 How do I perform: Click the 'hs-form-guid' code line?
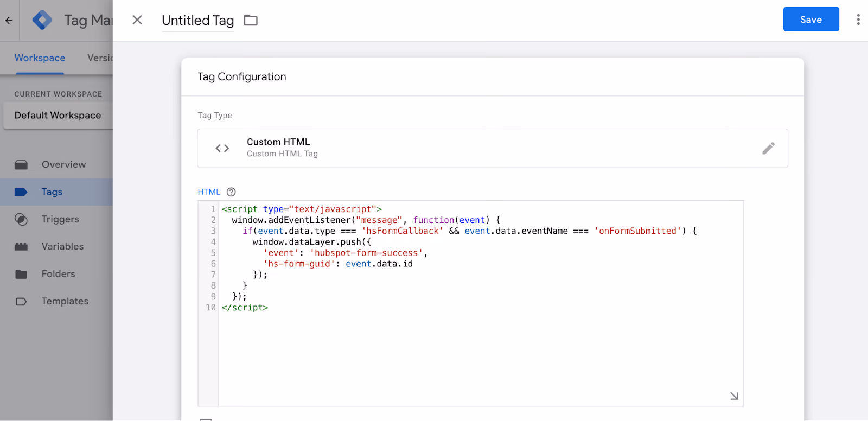[338, 264]
